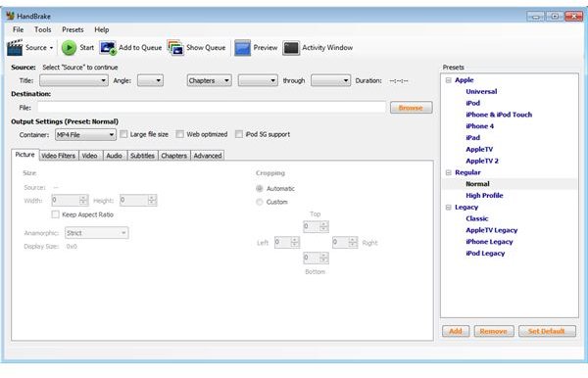Screen dimensions: 588x378
Task: Click the Show Queue icon
Action: (x=175, y=48)
